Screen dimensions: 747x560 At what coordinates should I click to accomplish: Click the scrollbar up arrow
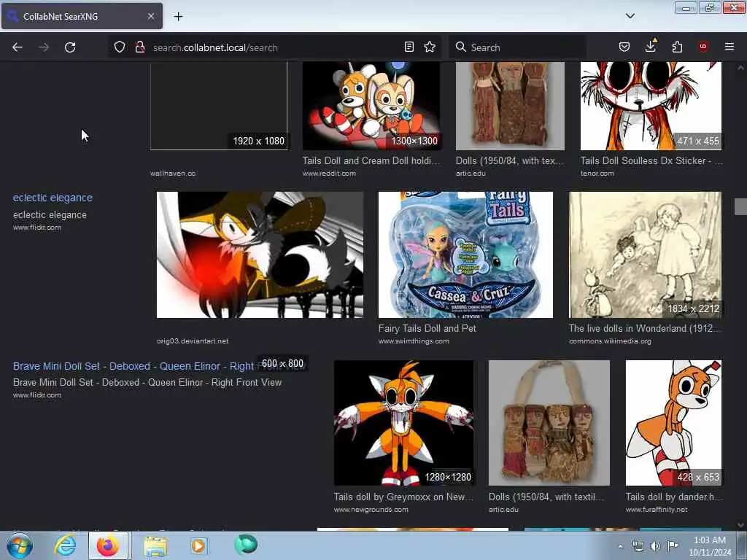coord(740,68)
